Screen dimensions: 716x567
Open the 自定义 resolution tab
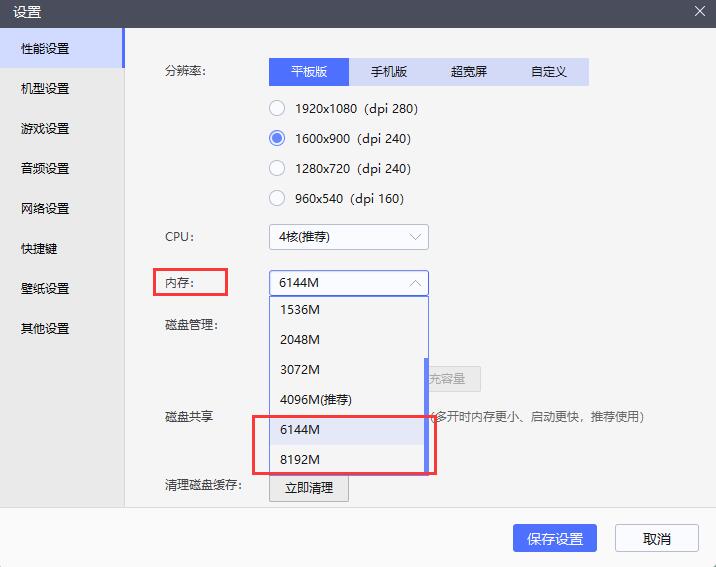pyautogui.click(x=549, y=72)
